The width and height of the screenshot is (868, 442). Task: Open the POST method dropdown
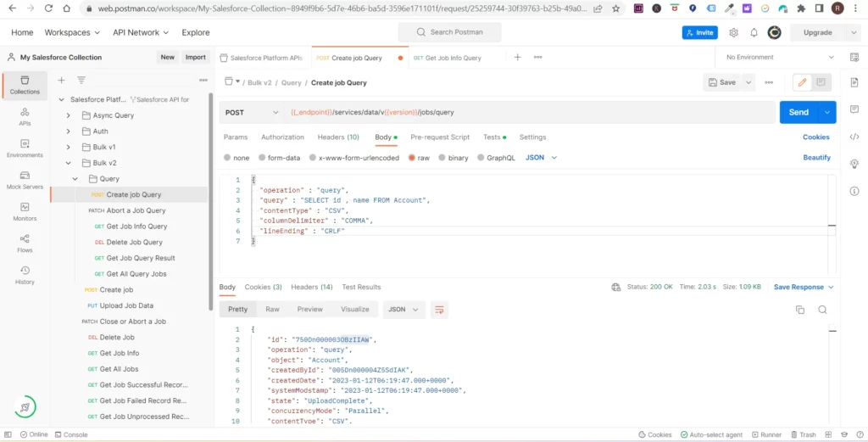pos(251,113)
